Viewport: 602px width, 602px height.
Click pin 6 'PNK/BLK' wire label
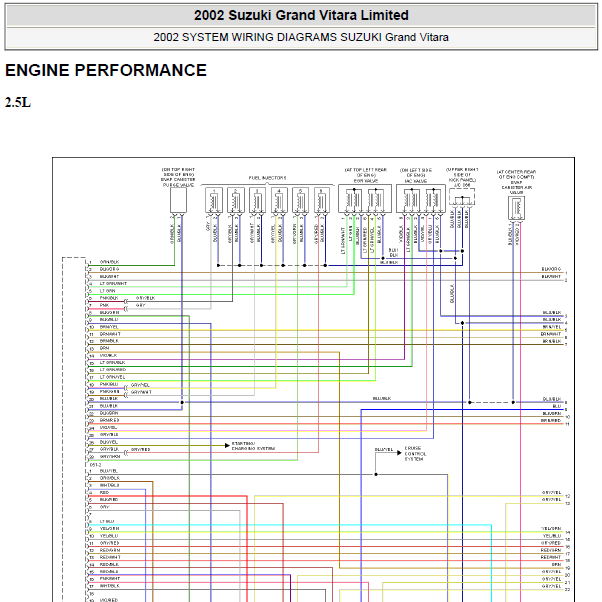pos(109,298)
